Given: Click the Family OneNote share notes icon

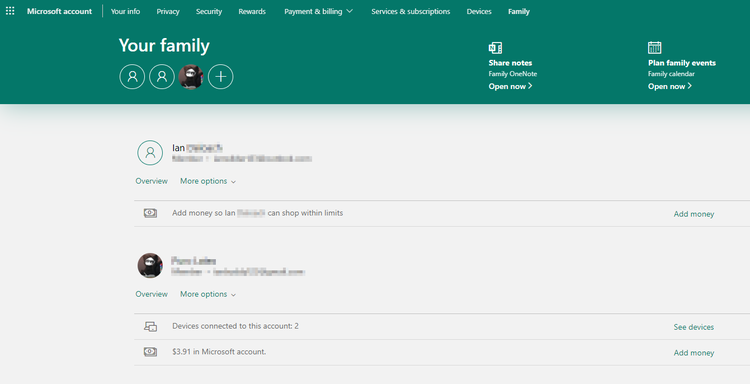Looking at the screenshot, I should click(495, 48).
